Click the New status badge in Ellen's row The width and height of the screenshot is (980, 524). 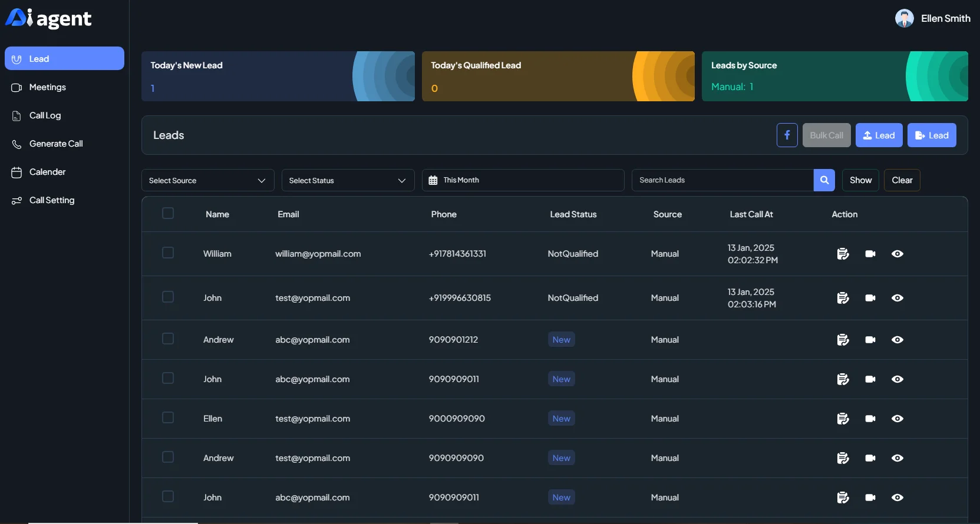561,419
